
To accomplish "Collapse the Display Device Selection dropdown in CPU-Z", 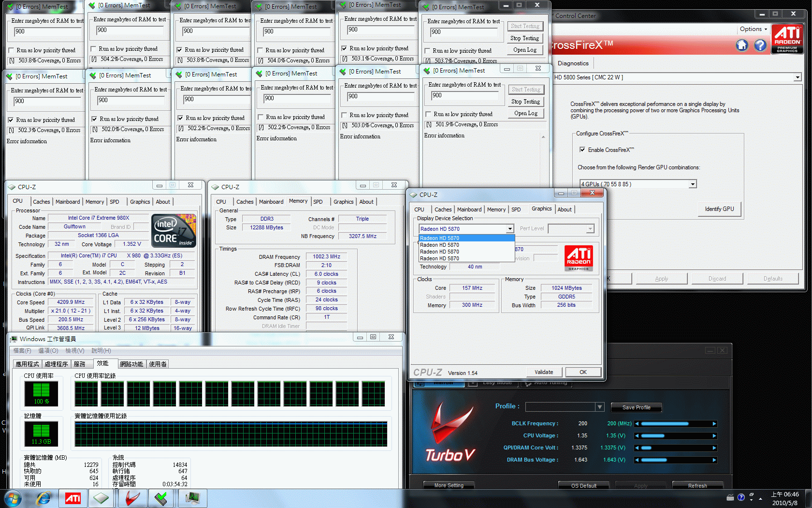I will (x=510, y=229).
